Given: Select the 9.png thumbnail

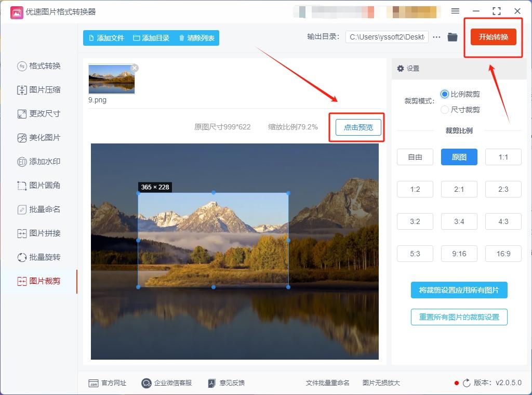Looking at the screenshot, I should [x=111, y=78].
